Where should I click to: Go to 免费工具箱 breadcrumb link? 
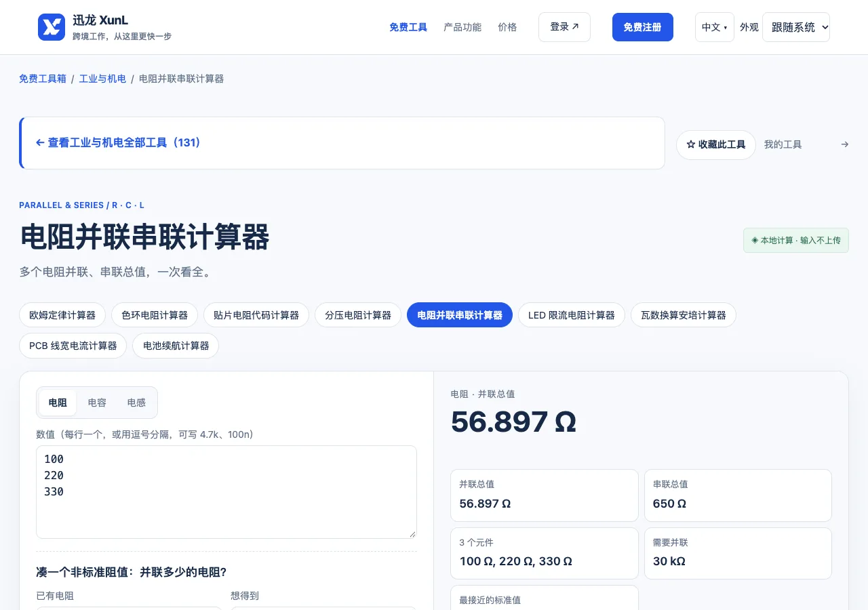(43, 79)
